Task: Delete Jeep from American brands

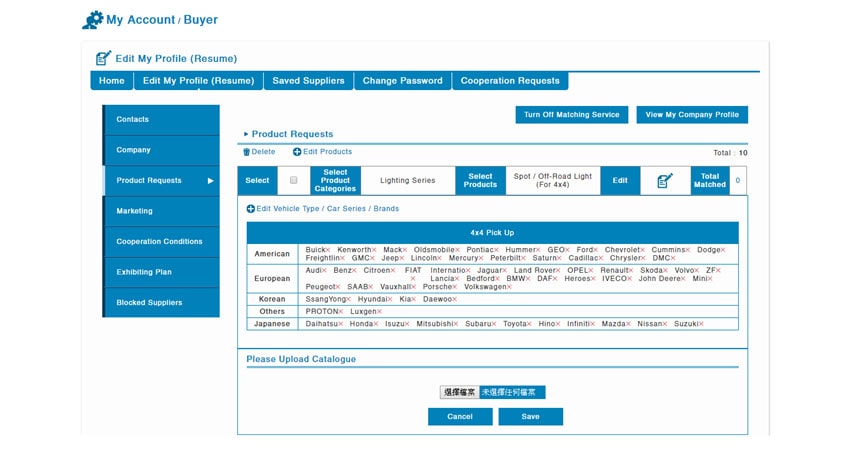Action: tap(402, 259)
